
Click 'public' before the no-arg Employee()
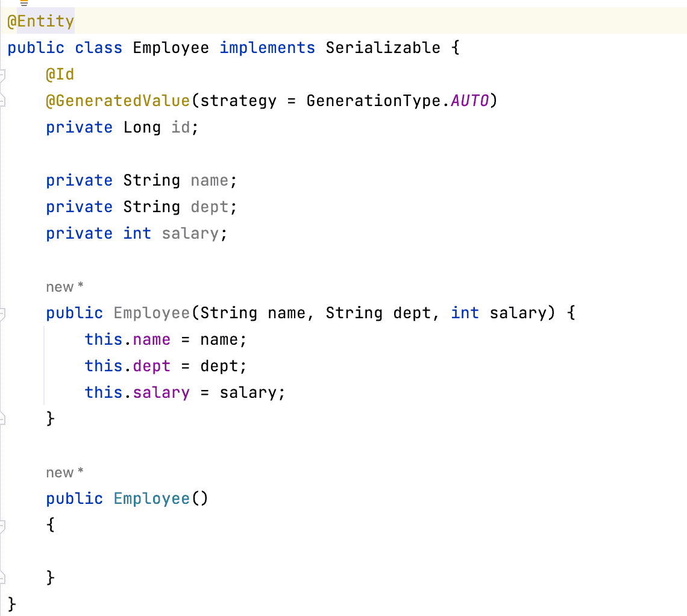click(x=75, y=498)
